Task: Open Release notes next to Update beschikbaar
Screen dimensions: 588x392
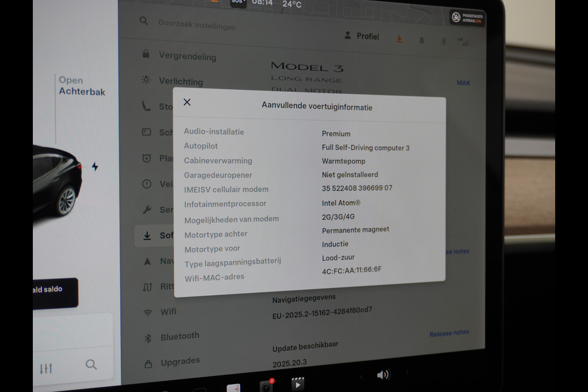Action: pos(449,333)
